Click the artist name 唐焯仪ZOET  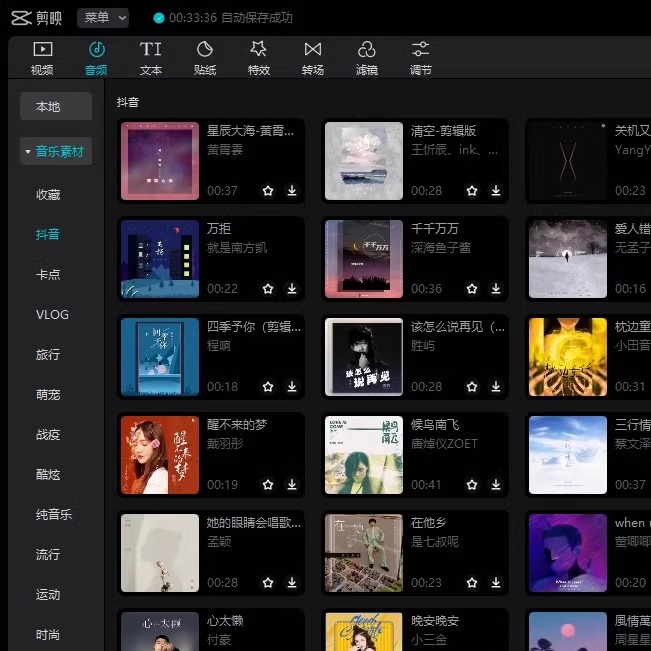[x=444, y=444]
